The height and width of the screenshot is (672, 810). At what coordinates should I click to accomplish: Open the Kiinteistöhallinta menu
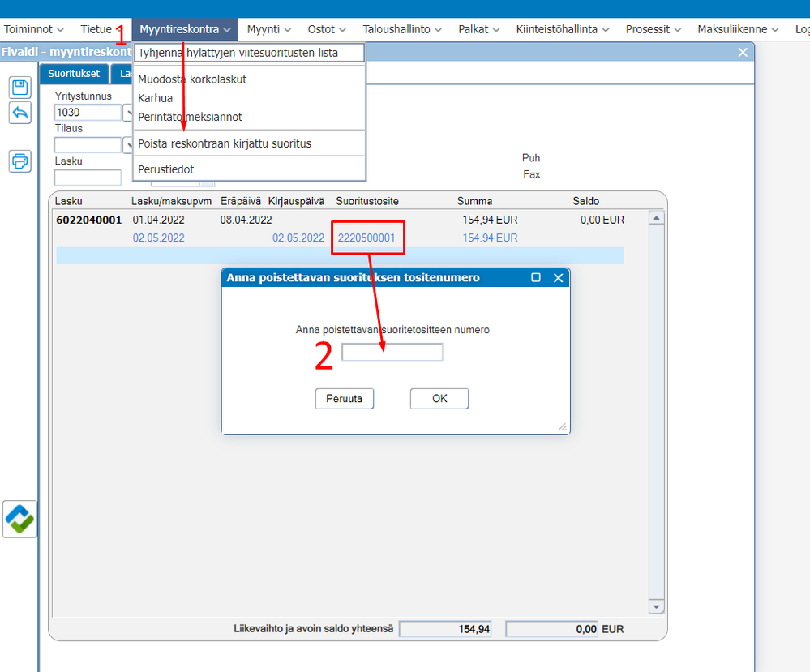pos(563,29)
